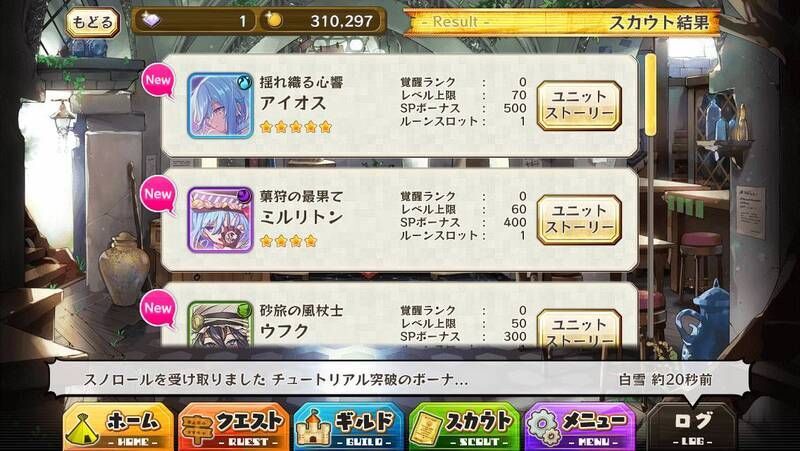View ユニットストーリー for ウフク
Viewport: 800px width, 451px height.
coord(579,328)
